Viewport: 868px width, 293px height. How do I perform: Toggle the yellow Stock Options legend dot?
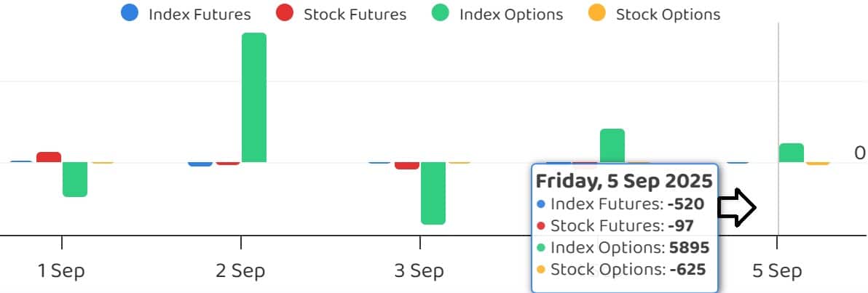pyautogui.click(x=597, y=13)
